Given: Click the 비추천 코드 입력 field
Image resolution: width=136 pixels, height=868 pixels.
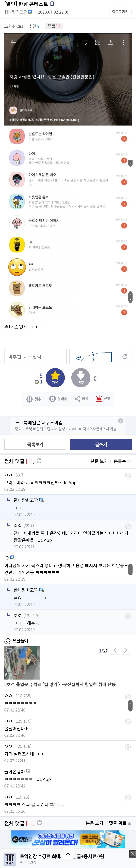Looking at the screenshot, I should tap(35, 356).
